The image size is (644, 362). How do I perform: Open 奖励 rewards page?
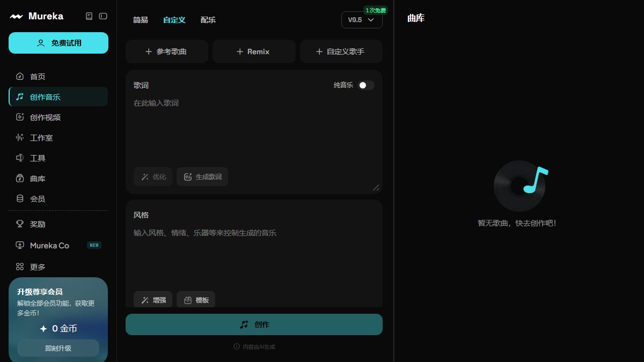[x=58, y=224]
